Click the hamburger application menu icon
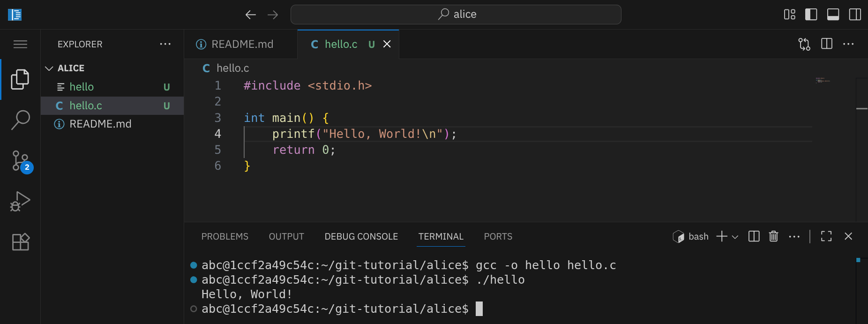The image size is (868, 324). click(20, 45)
